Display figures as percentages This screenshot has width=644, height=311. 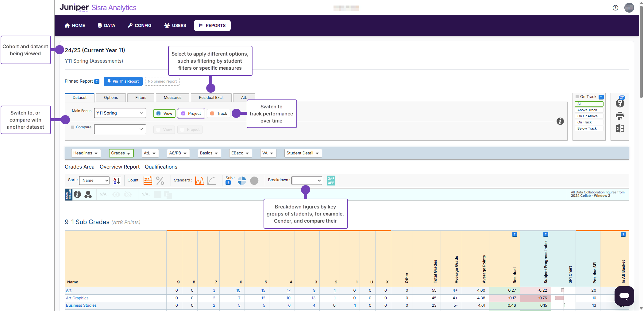tap(160, 181)
